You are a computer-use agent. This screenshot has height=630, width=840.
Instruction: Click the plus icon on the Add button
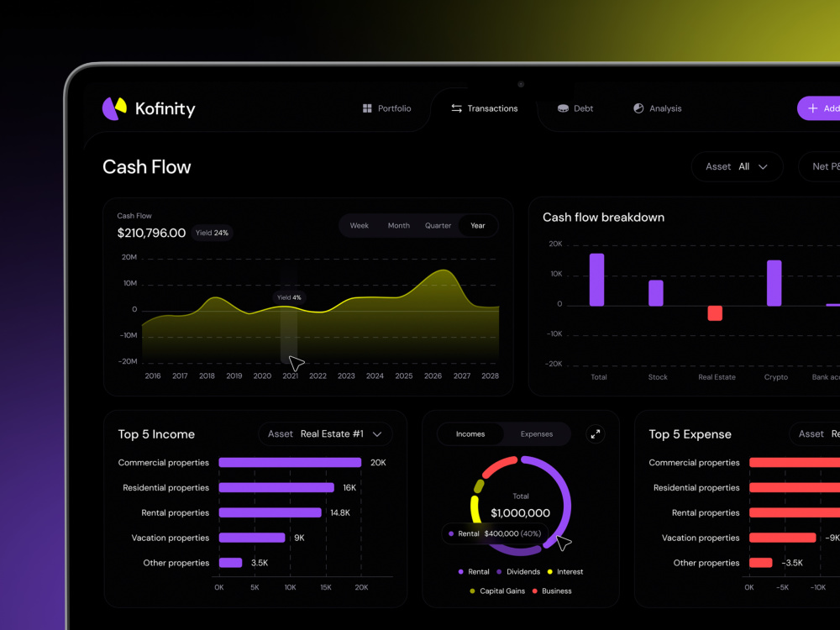tap(812, 108)
